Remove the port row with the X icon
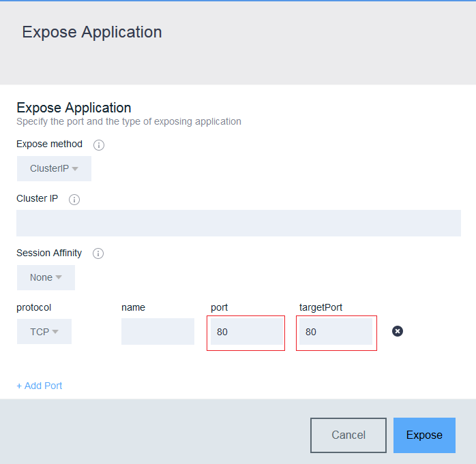 398,331
